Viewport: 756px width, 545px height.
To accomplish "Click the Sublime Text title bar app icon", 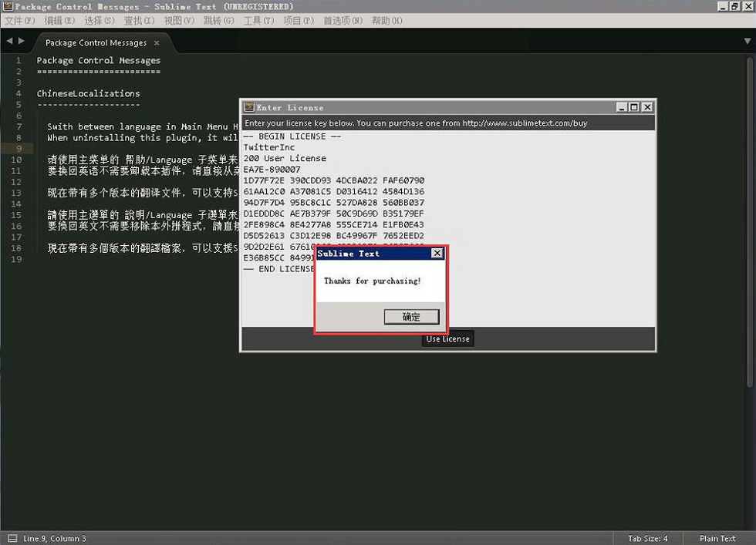I will pyautogui.click(x=8, y=6).
